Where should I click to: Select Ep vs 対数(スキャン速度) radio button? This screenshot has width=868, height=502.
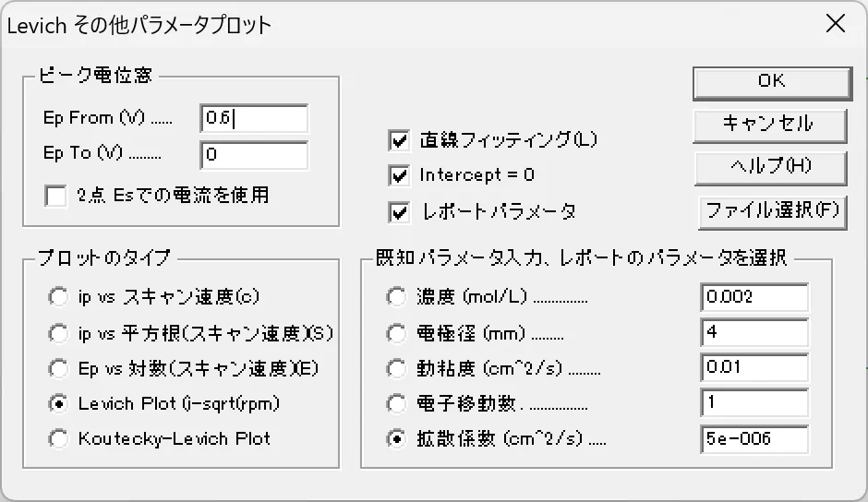(x=59, y=368)
